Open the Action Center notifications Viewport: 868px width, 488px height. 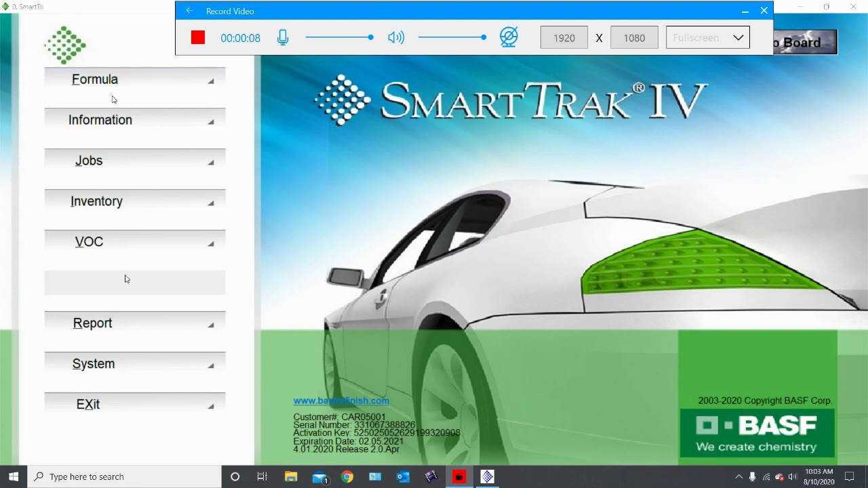[850, 476]
